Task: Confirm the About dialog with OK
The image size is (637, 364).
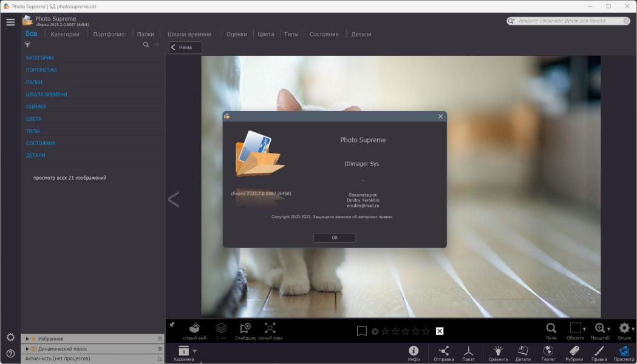Action: point(335,238)
